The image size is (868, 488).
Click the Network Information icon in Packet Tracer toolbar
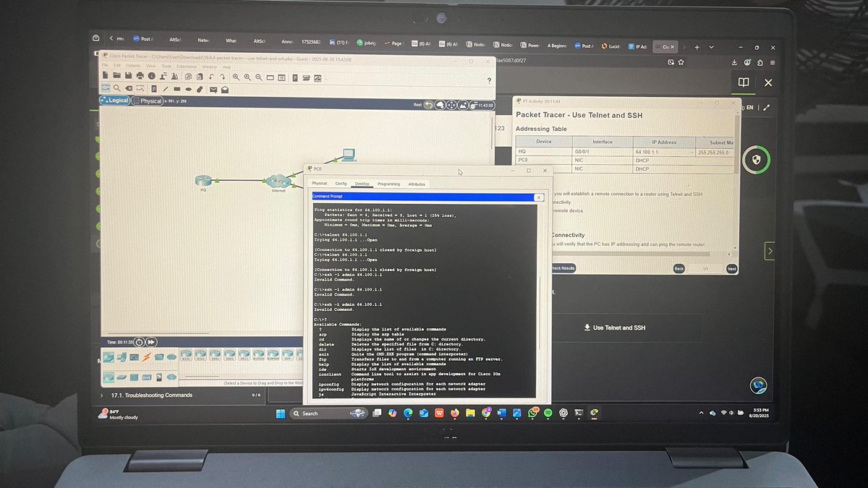[x=151, y=76]
